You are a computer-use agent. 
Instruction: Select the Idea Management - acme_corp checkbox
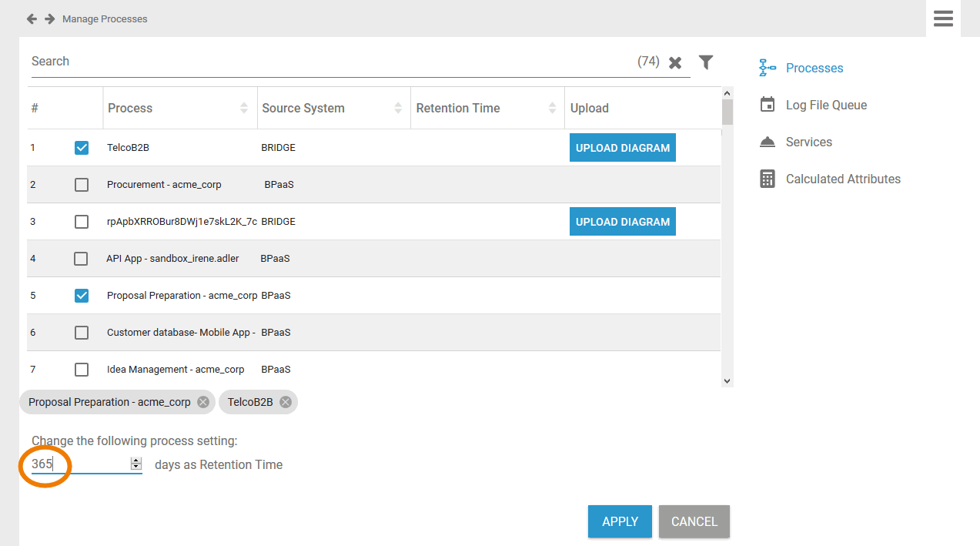tap(82, 370)
